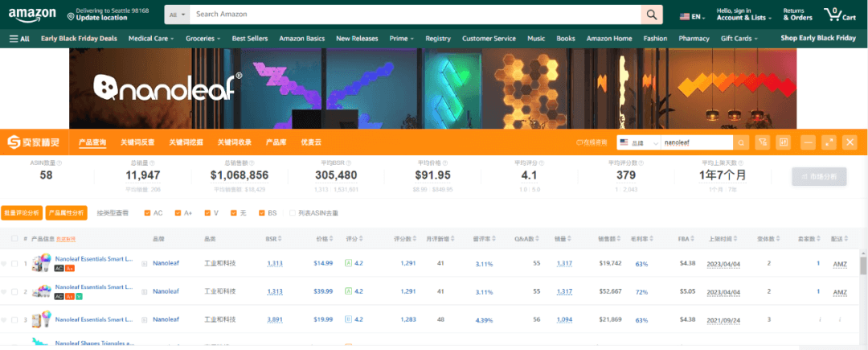Click the 产品属性分析 button
The width and height of the screenshot is (868, 350).
67,212
